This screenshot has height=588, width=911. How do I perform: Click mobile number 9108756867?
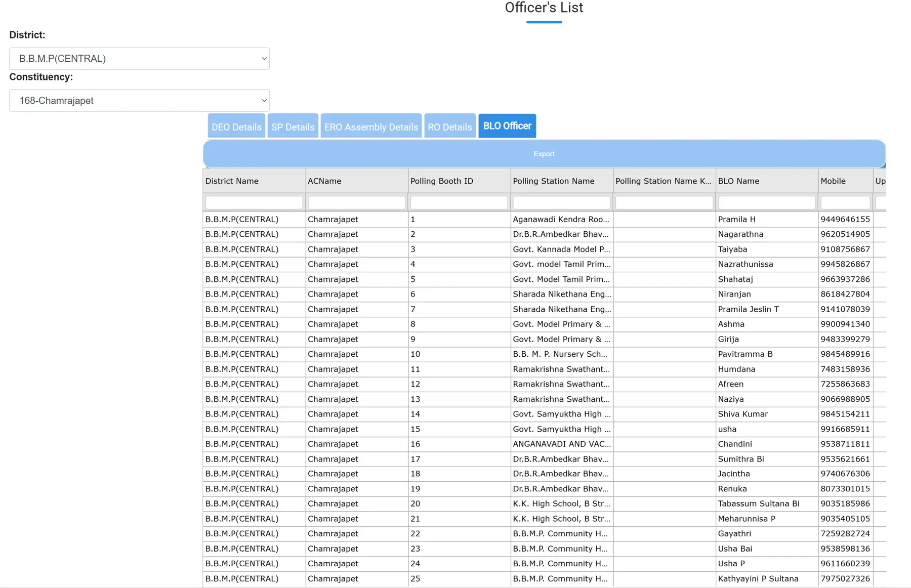845,249
